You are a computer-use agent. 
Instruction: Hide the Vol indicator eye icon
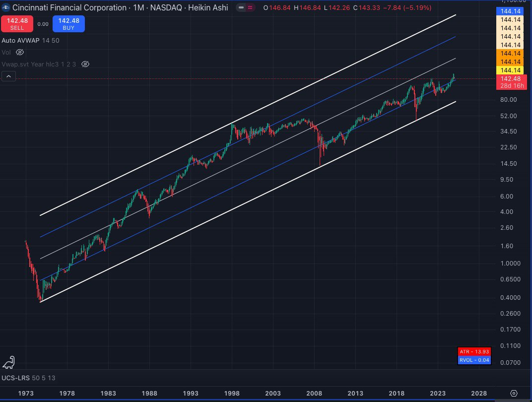[x=20, y=52]
